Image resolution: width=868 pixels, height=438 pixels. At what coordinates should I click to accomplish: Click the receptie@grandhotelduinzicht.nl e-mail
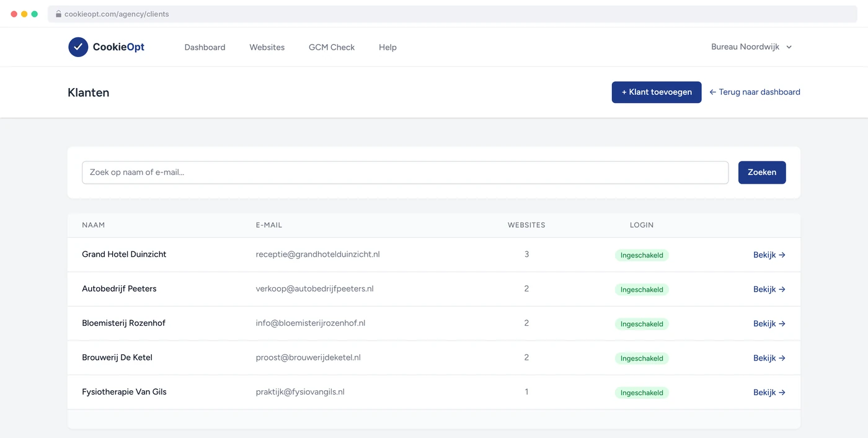click(x=318, y=254)
